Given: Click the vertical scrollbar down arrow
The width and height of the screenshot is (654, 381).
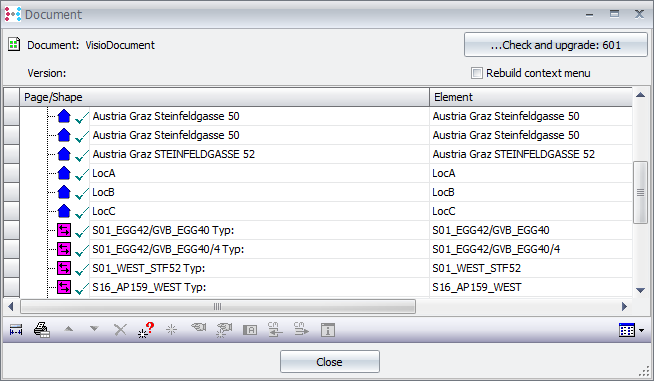Looking at the screenshot, I should tap(640, 290).
